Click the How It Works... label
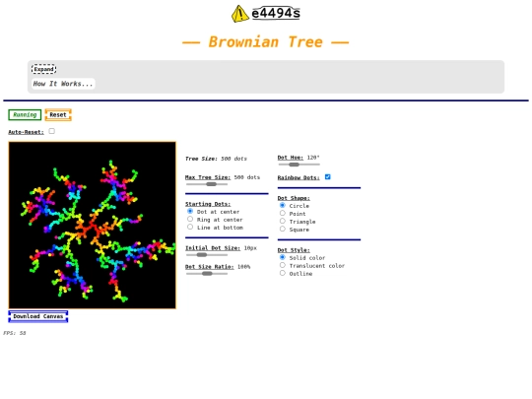The width and height of the screenshot is (532, 399). (x=63, y=84)
